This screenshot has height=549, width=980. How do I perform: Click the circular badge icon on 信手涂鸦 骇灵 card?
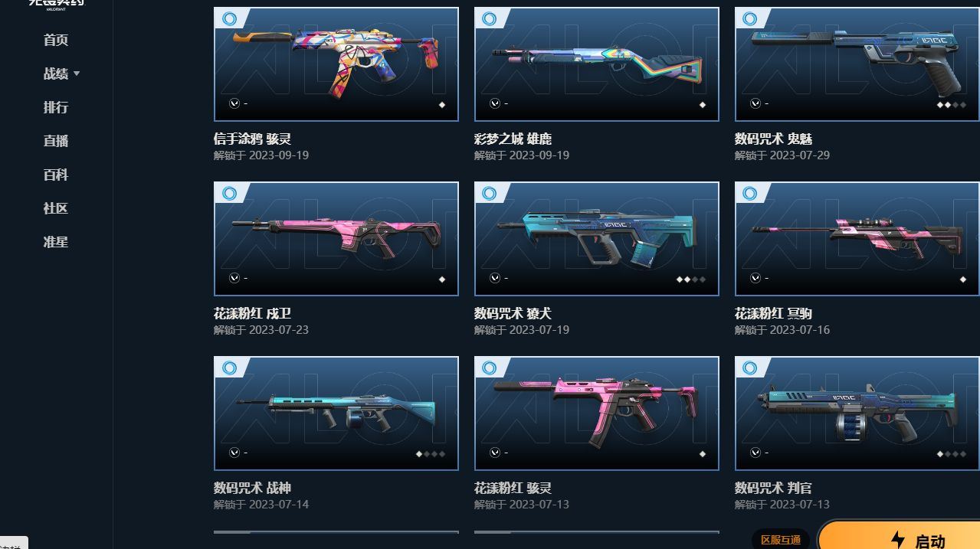tap(229, 18)
